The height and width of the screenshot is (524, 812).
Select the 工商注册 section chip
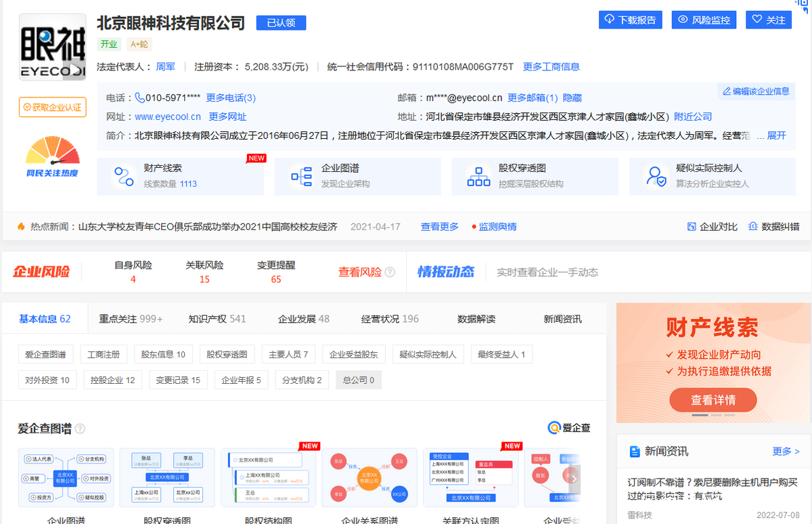tap(104, 354)
